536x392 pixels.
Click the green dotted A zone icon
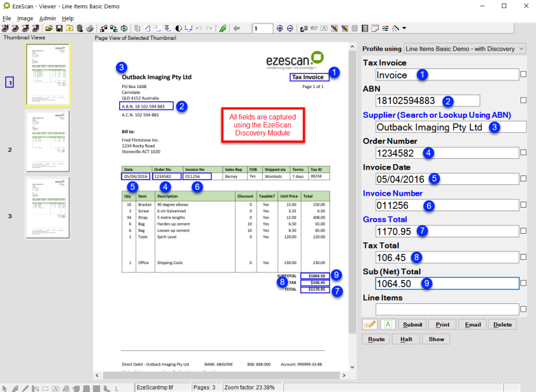pyautogui.click(x=388, y=324)
